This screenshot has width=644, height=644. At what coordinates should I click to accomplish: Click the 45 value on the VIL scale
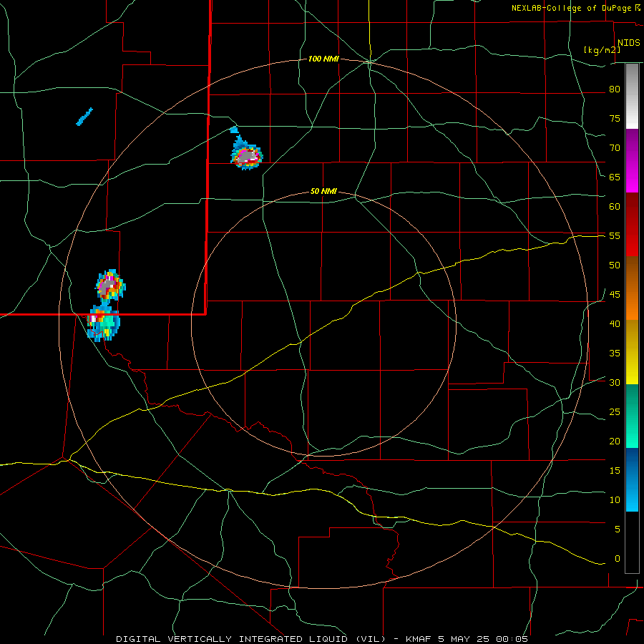pyautogui.click(x=615, y=295)
